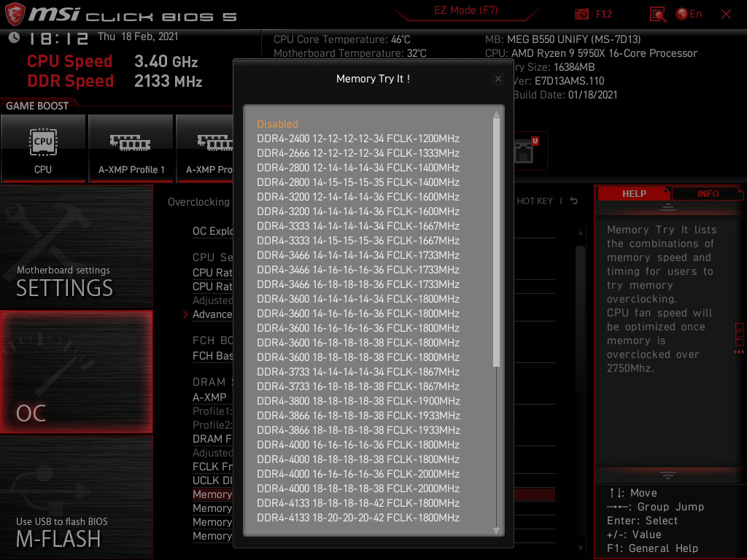Switch to the HELP tab

click(x=634, y=194)
